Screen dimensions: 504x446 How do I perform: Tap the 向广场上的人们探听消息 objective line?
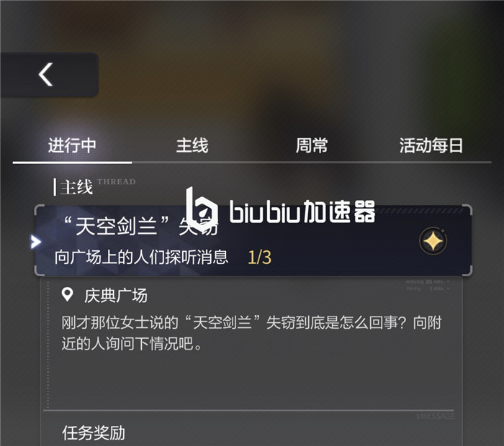point(141,258)
